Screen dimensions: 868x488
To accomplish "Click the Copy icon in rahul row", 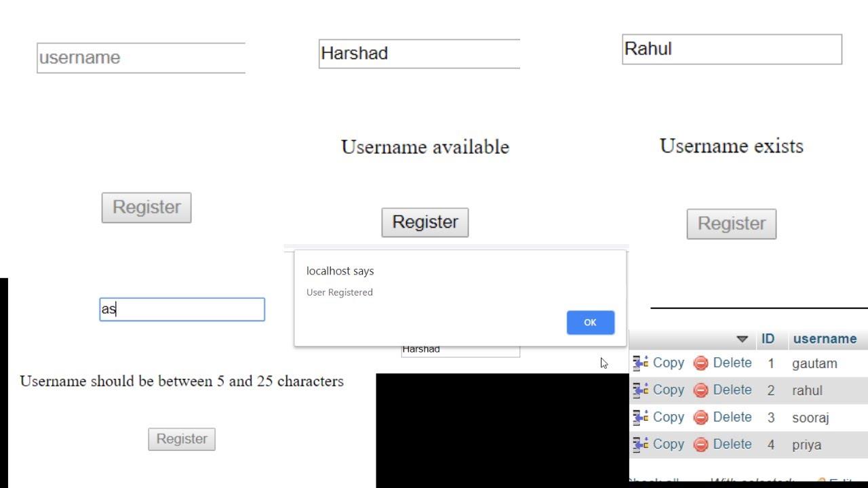I will click(640, 390).
